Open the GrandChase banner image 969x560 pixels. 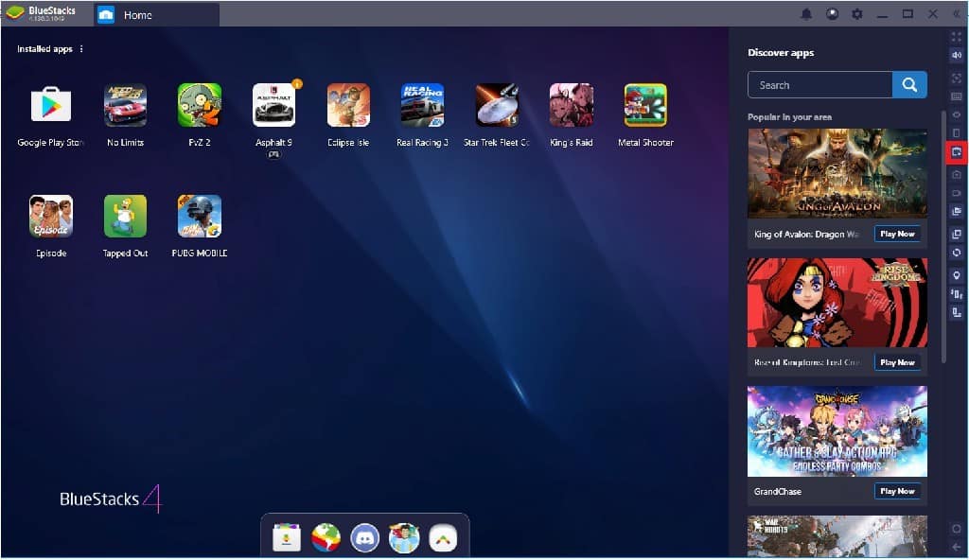(x=837, y=431)
